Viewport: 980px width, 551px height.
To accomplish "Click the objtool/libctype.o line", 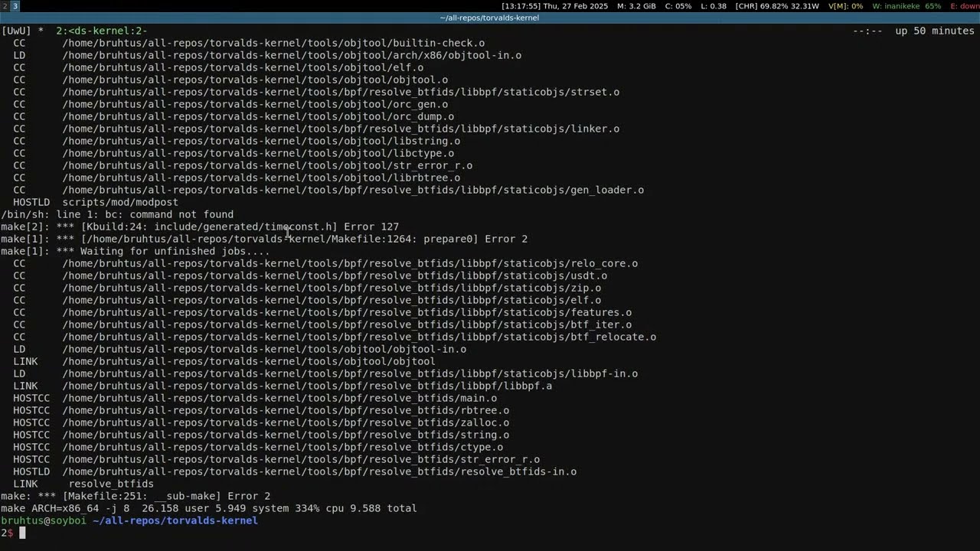I will (x=234, y=153).
